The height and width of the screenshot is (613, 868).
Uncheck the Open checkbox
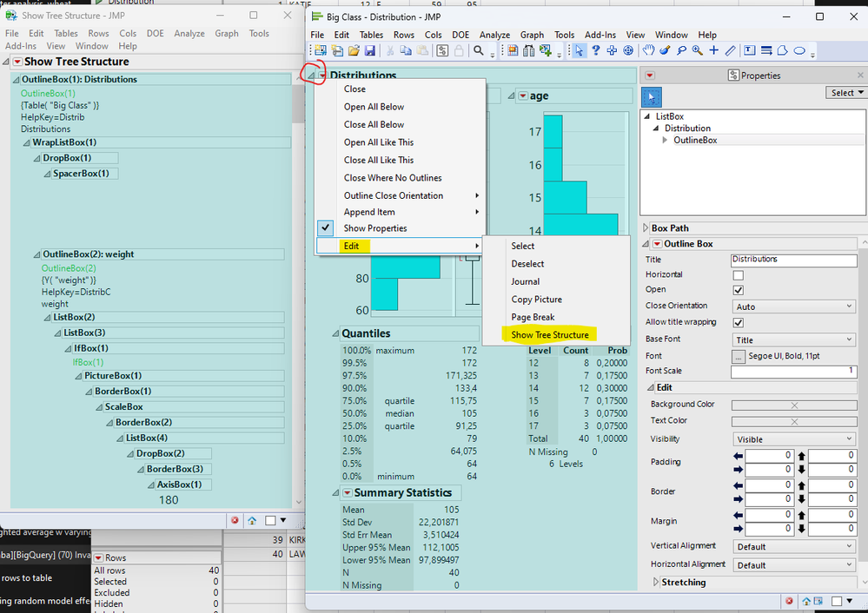click(739, 290)
